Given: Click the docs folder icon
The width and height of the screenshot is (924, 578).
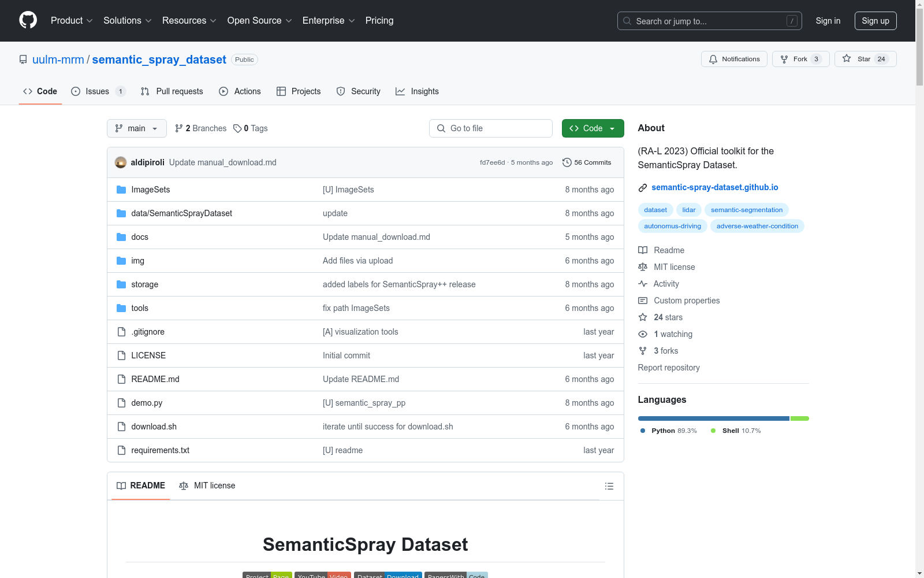Looking at the screenshot, I should tap(121, 237).
